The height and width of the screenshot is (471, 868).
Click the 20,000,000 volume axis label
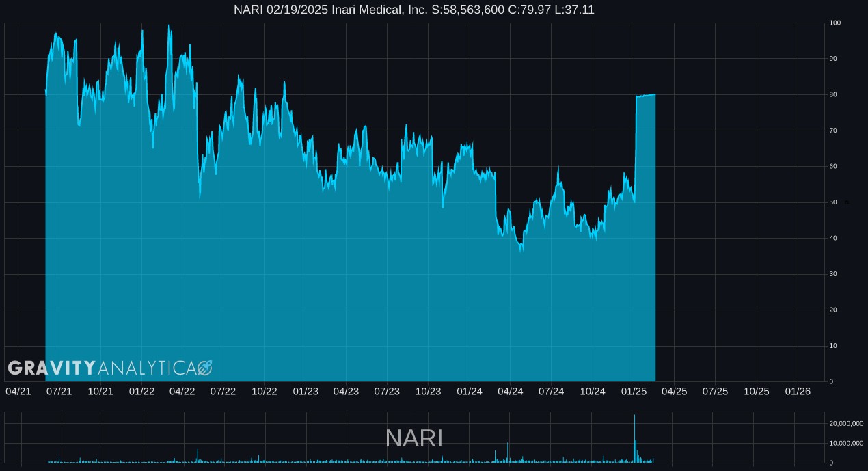[846, 424]
